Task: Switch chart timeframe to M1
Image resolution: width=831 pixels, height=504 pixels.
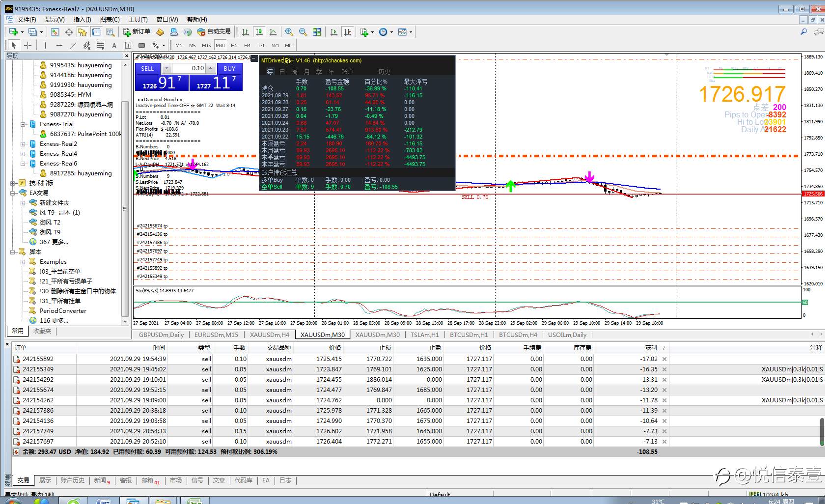Action: pos(179,45)
